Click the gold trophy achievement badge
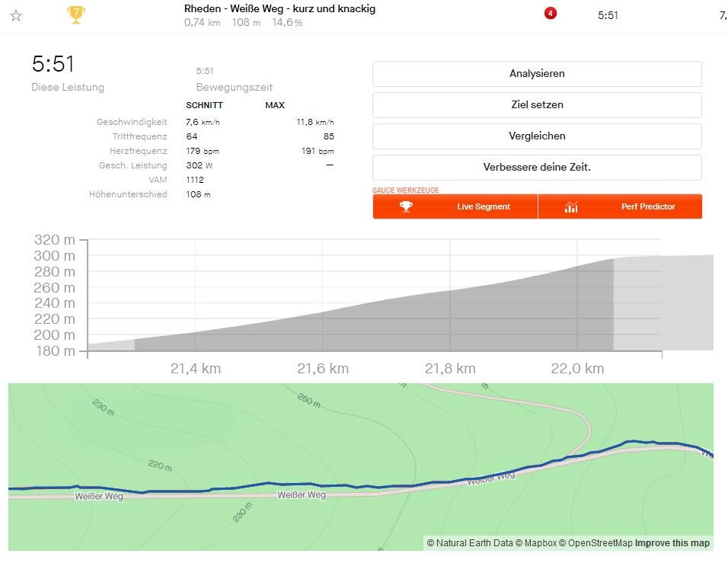Image resolution: width=728 pixels, height=563 pixels. click(75, 14)
